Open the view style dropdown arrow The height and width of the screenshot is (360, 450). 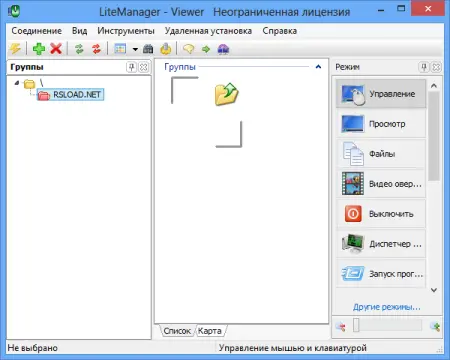[x=135, y=49]
